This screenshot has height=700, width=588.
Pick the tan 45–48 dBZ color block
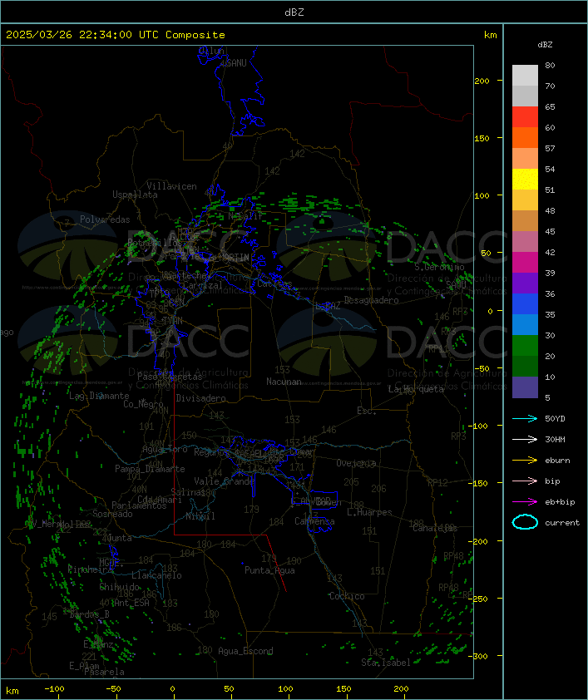525,221
